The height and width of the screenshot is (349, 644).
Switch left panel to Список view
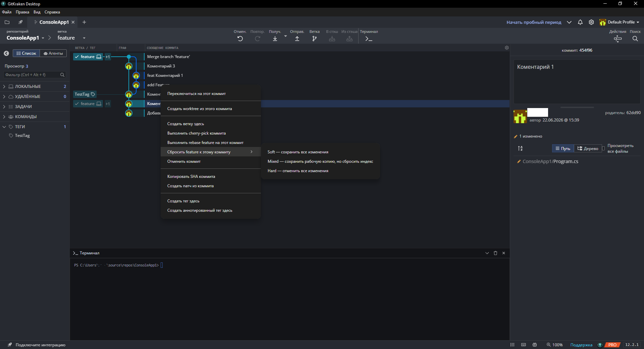(x=26, y=53)
